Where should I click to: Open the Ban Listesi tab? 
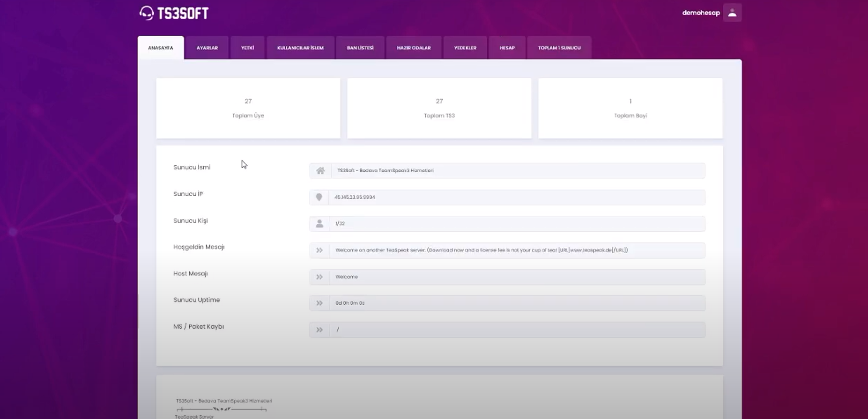coord(360,48)
